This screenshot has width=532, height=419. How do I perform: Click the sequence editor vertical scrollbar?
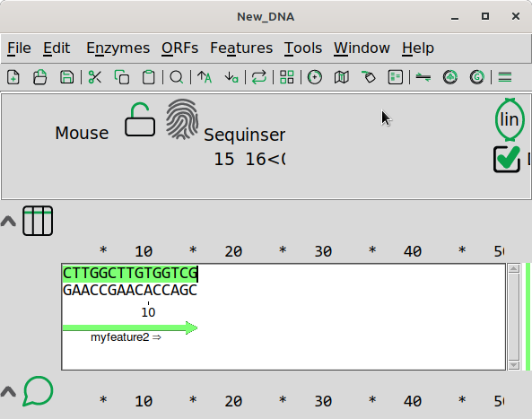514,317
